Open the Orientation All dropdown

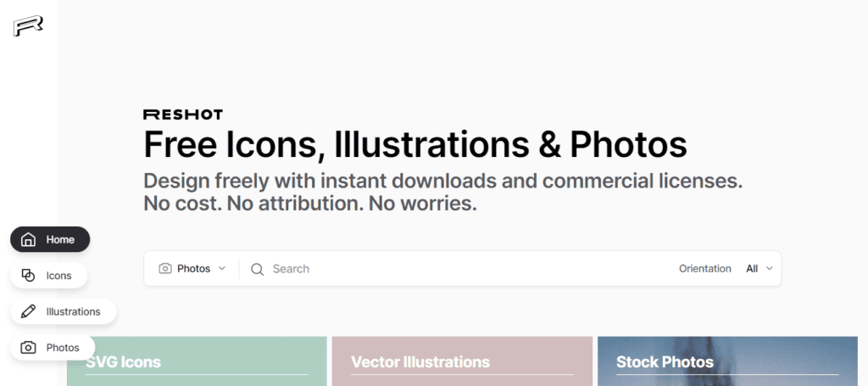point(759,269)
